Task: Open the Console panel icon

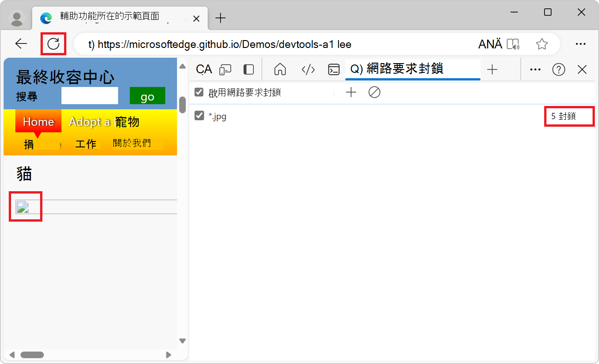Action: (334, 69)
